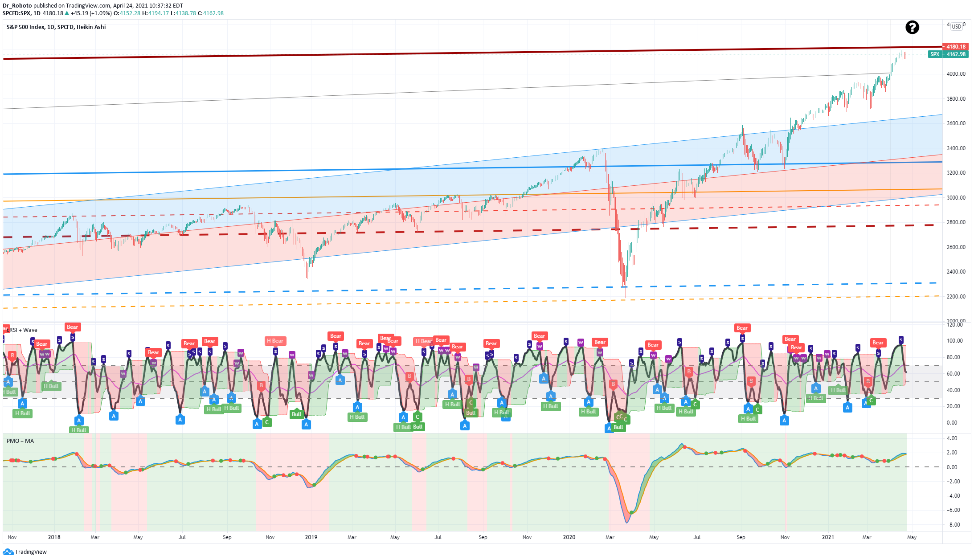
Task: Click the 2800.00 price axis value
Action: 956,222
